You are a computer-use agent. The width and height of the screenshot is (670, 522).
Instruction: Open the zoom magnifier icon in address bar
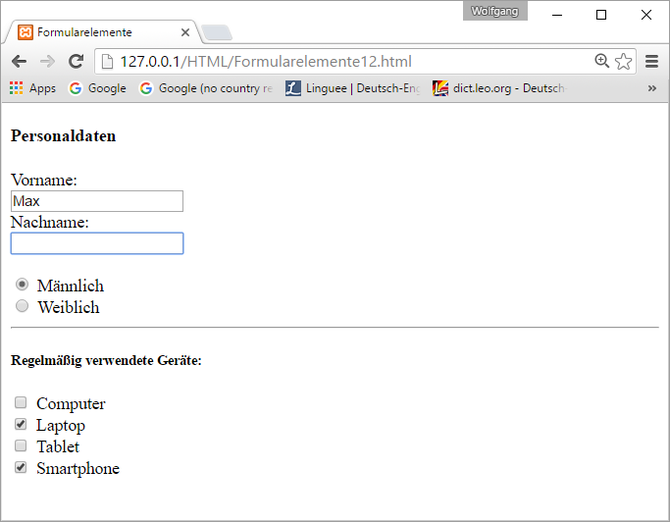[602, 61]
